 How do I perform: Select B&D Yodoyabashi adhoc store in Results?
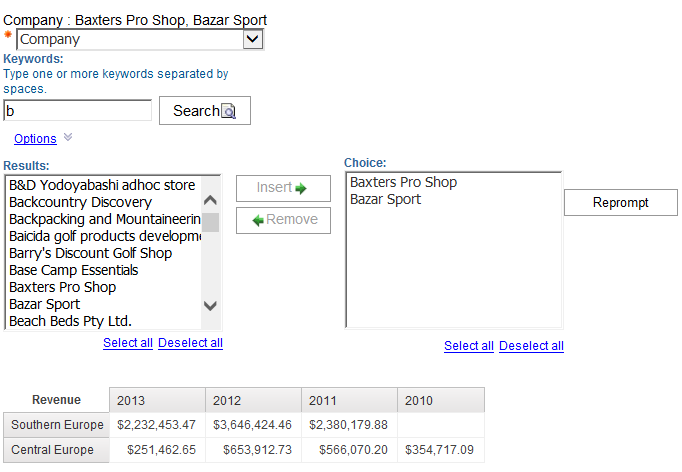coord(102,185)
